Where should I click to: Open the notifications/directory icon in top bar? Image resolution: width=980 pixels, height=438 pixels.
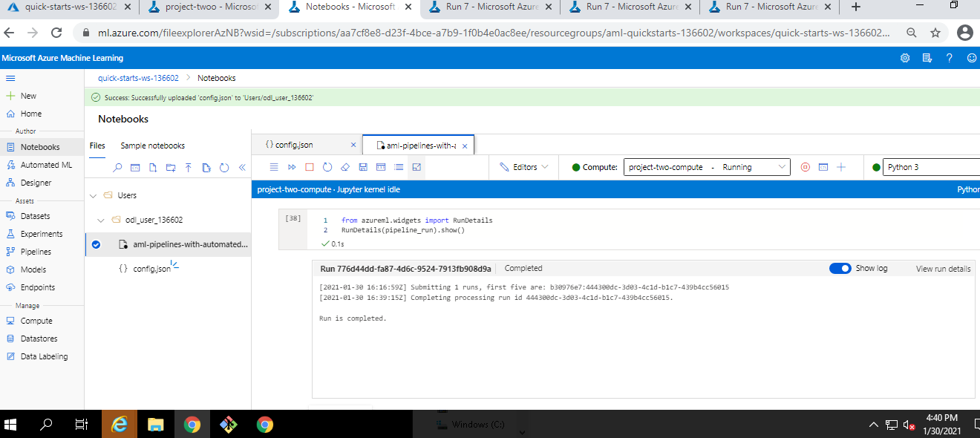(x=927, y=58)
